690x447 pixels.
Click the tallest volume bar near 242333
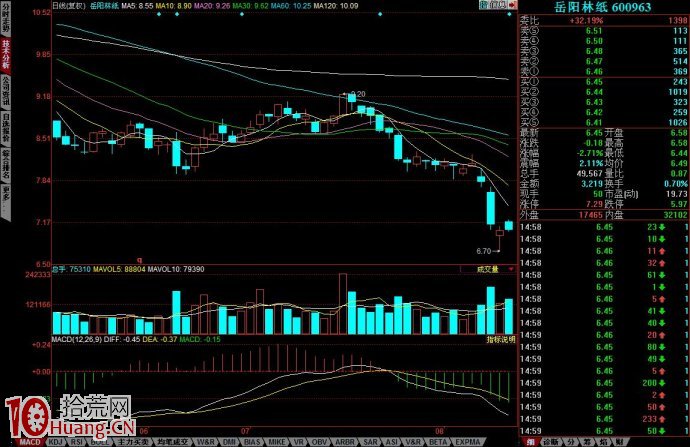343,304
